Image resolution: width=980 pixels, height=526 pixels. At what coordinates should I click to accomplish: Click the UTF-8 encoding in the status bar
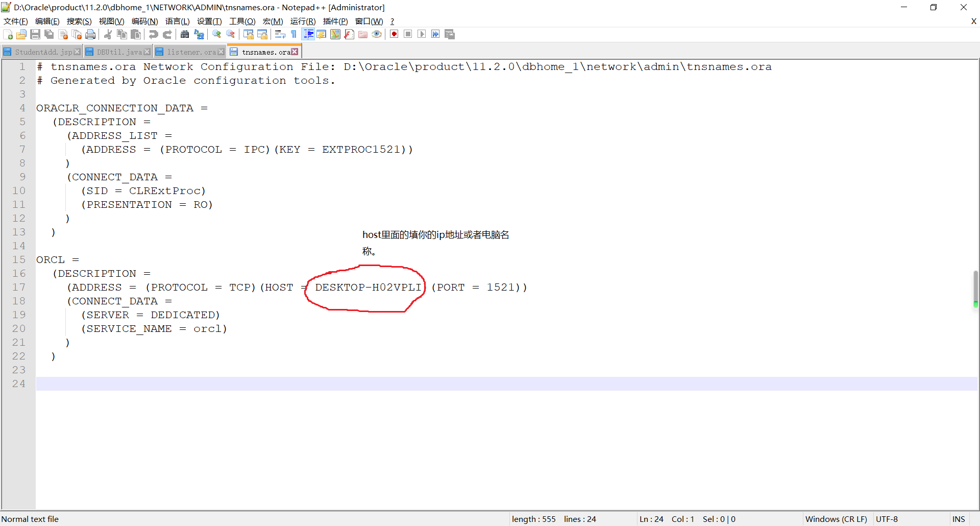coord(887,519)
